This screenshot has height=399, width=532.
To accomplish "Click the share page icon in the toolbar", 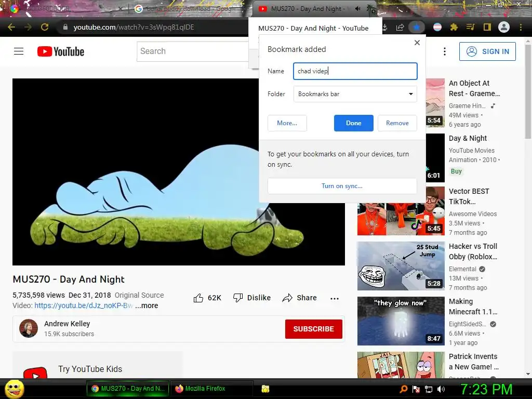I will [400, 27].
